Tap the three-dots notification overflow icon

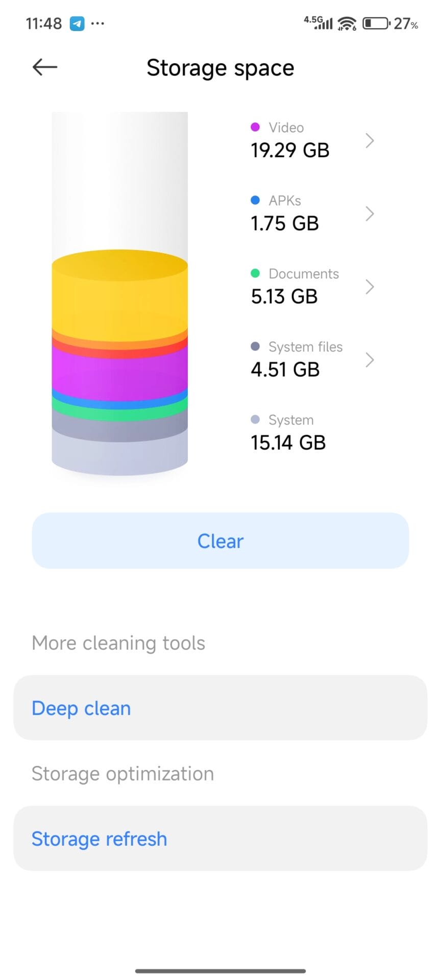[97, 23]
